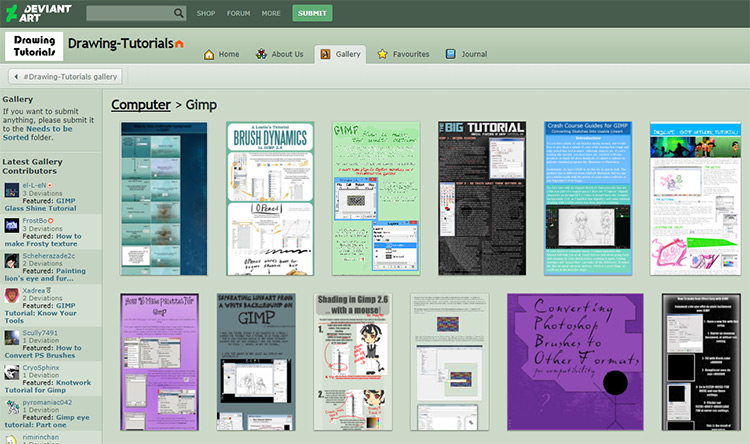Open Converting Photoshop Brushes thumbnail
The image size is (750, 444).
point(575,362)
